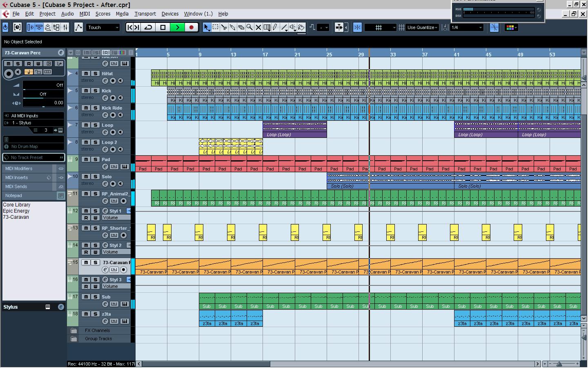Image resolution: width=588 pixels, height=368 pixels.
Task: Open Stylus instrument edit button
Action: 61,307
